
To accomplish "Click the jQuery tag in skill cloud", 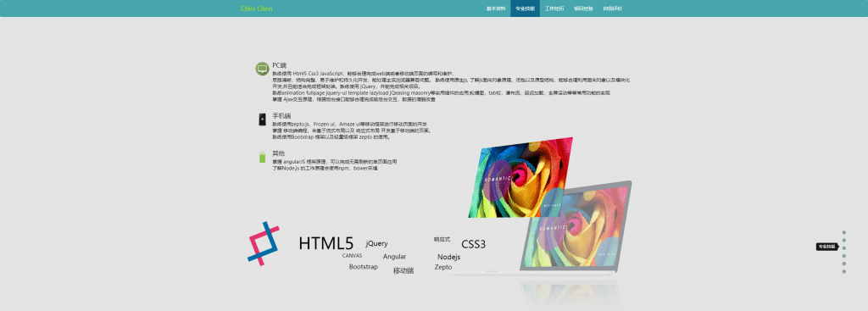I will (376, 243).
